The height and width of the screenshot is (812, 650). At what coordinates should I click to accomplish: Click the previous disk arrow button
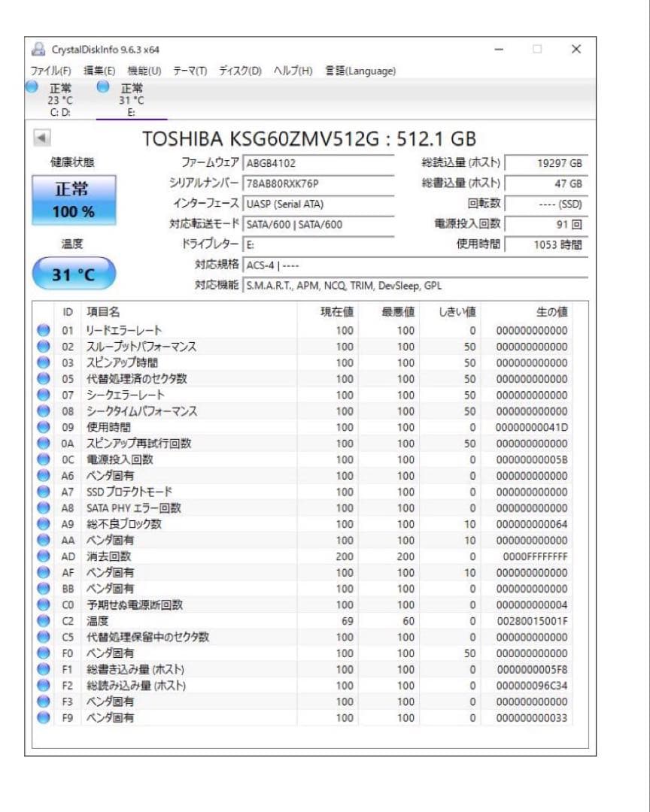tap(41, 138)
